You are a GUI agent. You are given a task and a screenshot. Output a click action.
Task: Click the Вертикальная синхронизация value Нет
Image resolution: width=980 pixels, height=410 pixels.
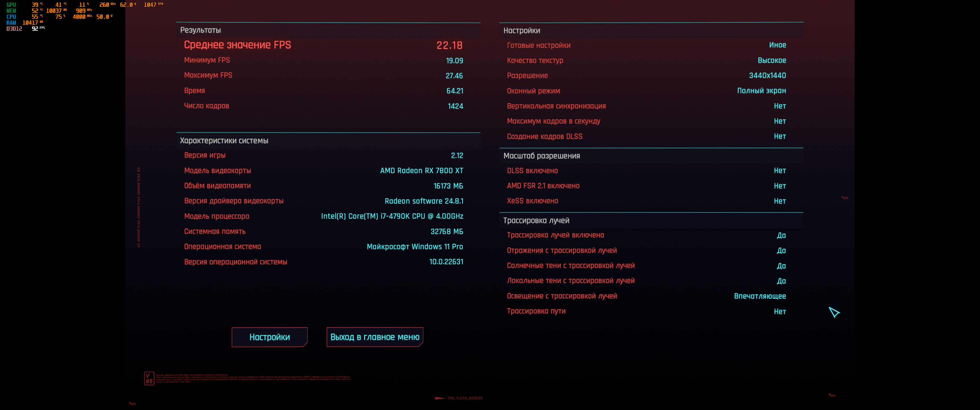779,106
